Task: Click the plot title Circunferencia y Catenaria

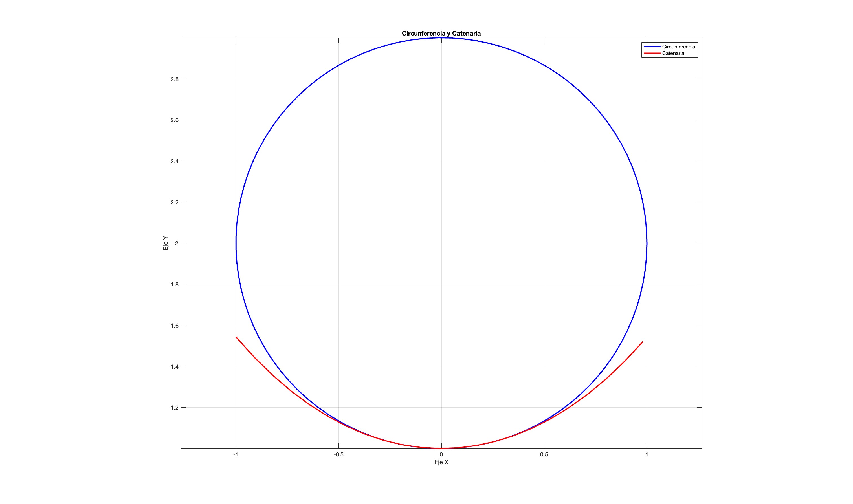Action: [441, 33]
